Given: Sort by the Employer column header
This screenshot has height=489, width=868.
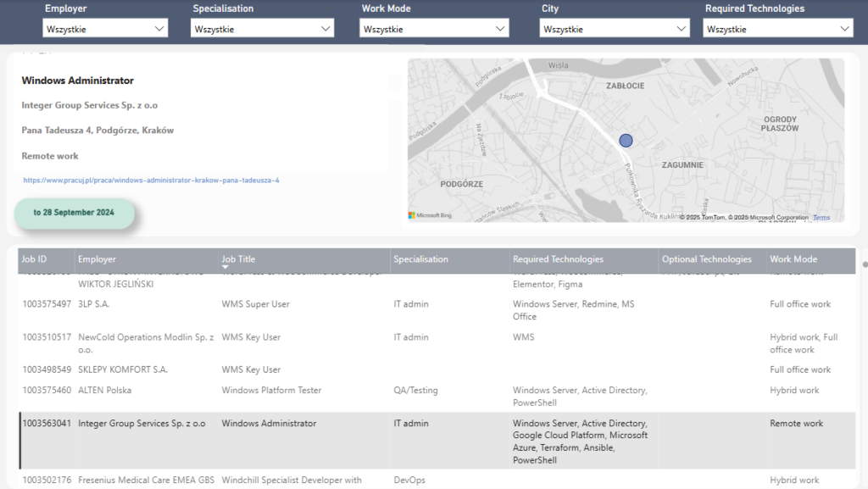Looking at the screenshot, I should point(97,259).
